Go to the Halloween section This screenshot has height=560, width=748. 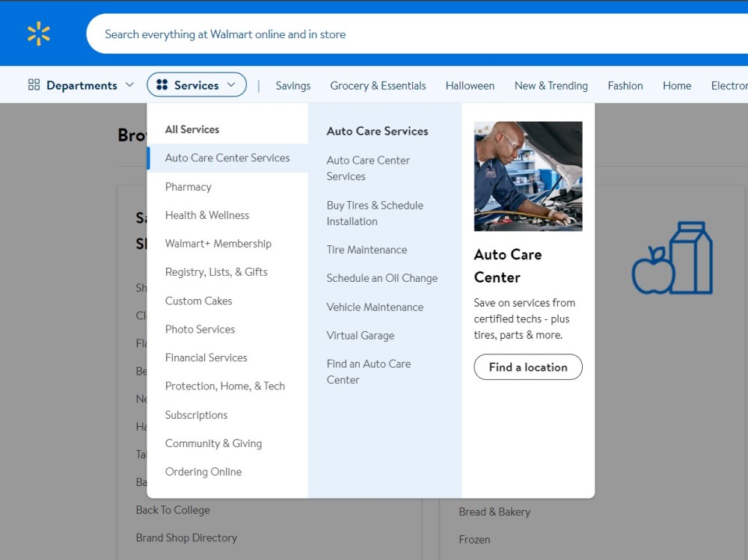pos(470,86)
